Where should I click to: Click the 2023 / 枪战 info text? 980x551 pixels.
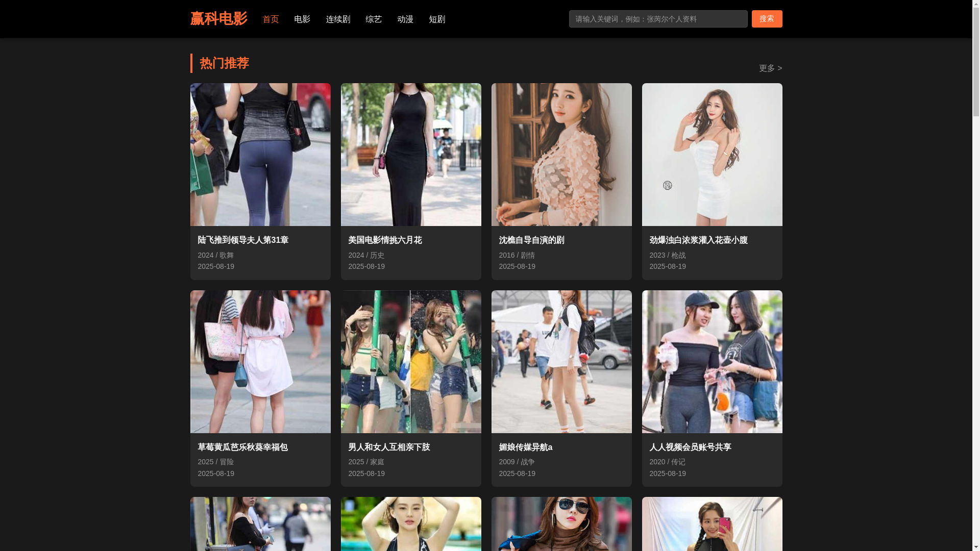pos(668,255)
